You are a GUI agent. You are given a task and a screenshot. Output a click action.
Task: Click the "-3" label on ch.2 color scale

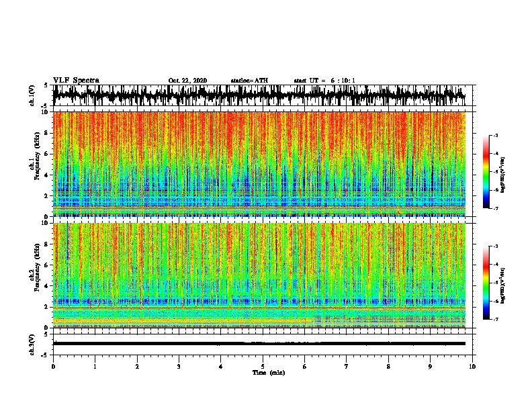tap(495, 246)
